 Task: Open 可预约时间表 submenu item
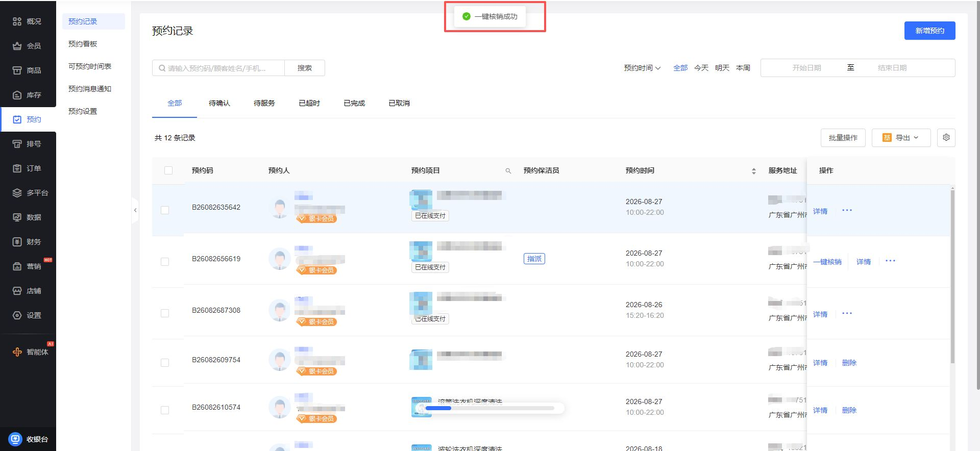pos(93,66)
